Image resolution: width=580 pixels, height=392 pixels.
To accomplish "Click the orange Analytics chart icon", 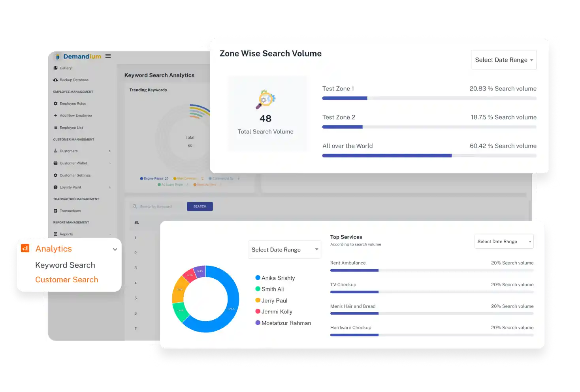I will [25, 248].
